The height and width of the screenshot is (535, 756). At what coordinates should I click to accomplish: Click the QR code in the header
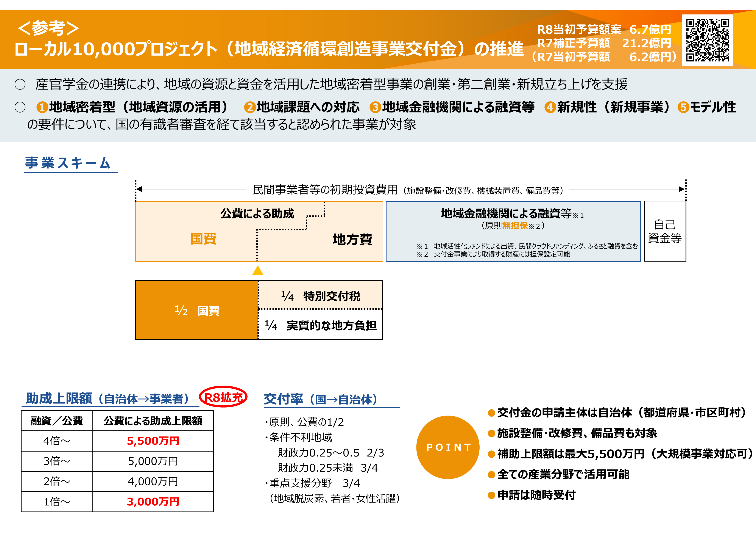point(707,40)
